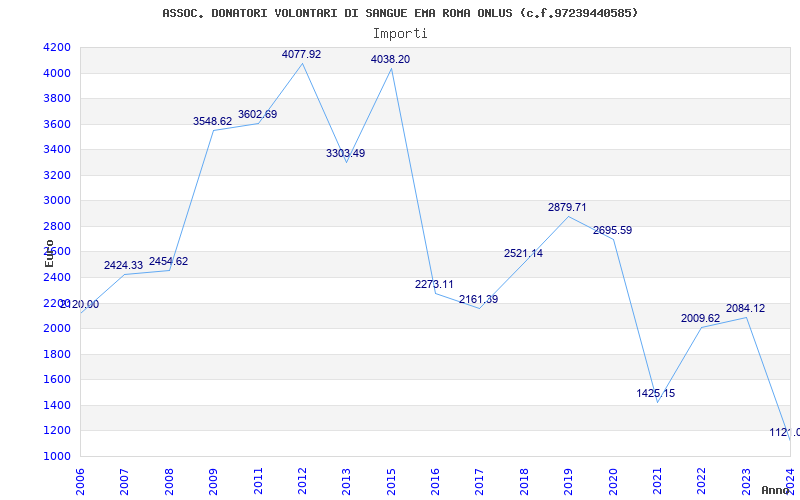Image resolution: width=800 pixels, height=500 pixels.
Task: Click the 2012 year tick label
Action: click(x=302, y=481)
